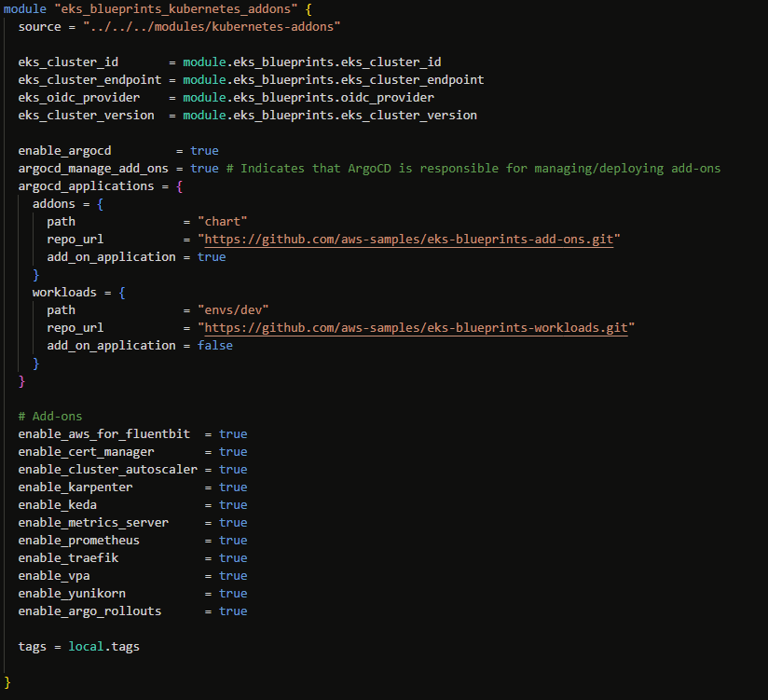Click the "# Add-ons" comment
The image size is (768, 700).
[50, 417]
